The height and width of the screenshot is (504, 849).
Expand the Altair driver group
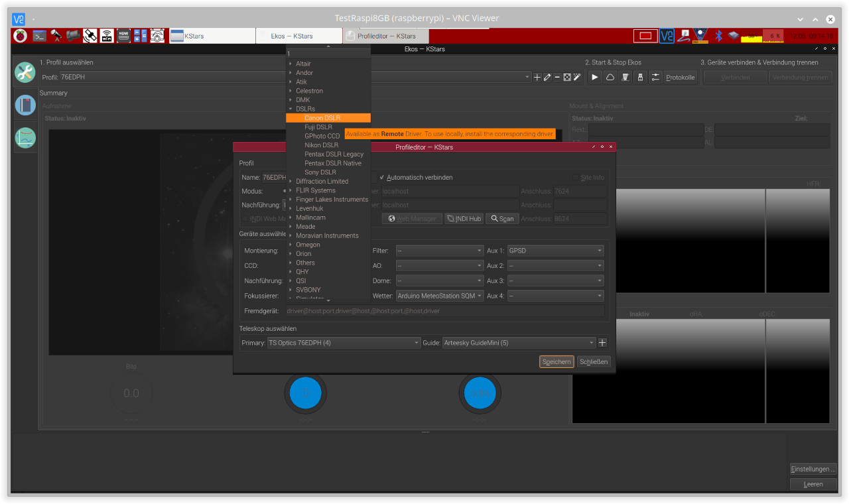point(291,64)
